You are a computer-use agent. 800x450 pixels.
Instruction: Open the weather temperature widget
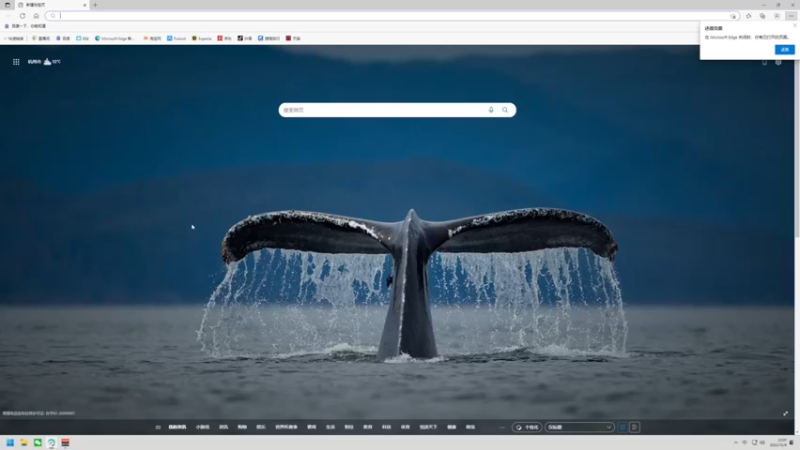point(44,62)
